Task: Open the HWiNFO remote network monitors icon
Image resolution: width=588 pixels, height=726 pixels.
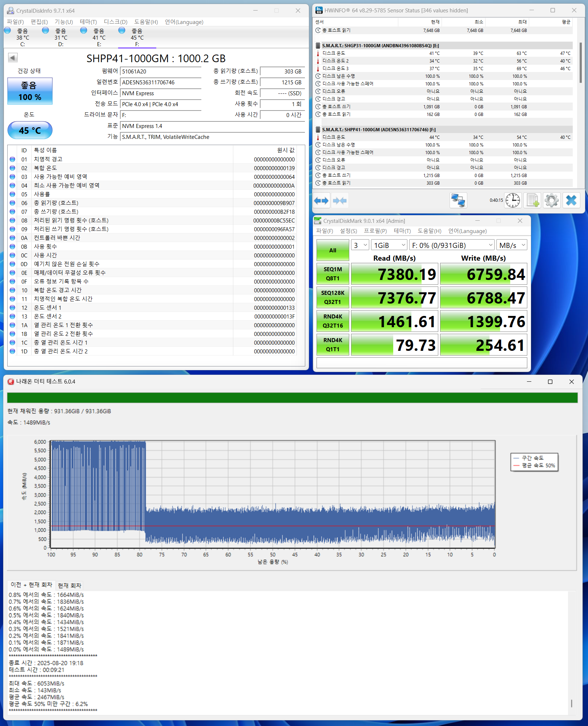Action: pyautogui.click(x=458, y=200)
